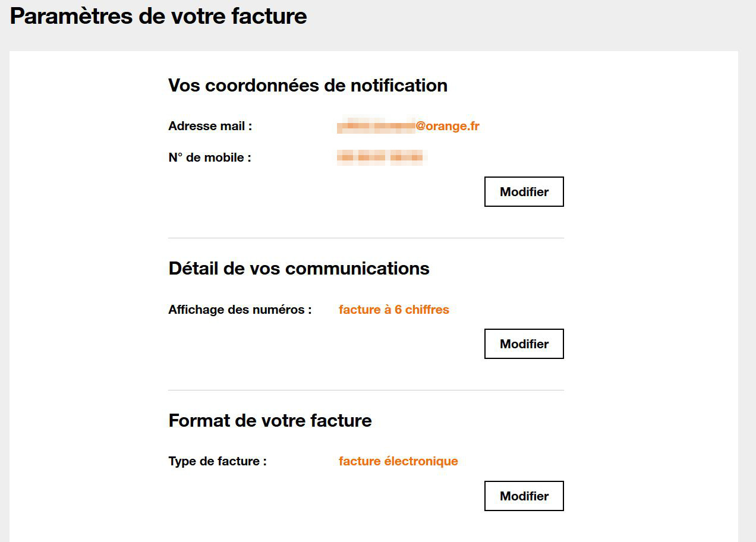
Task: Select the 'Affichage des numéros :' label
Action: point(240,310)
